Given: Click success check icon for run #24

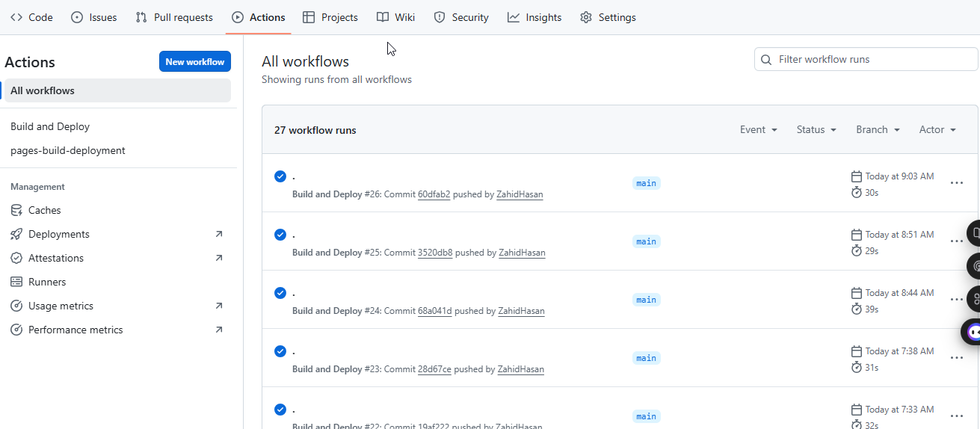Looking at the screenshot, I should [280, 293].
